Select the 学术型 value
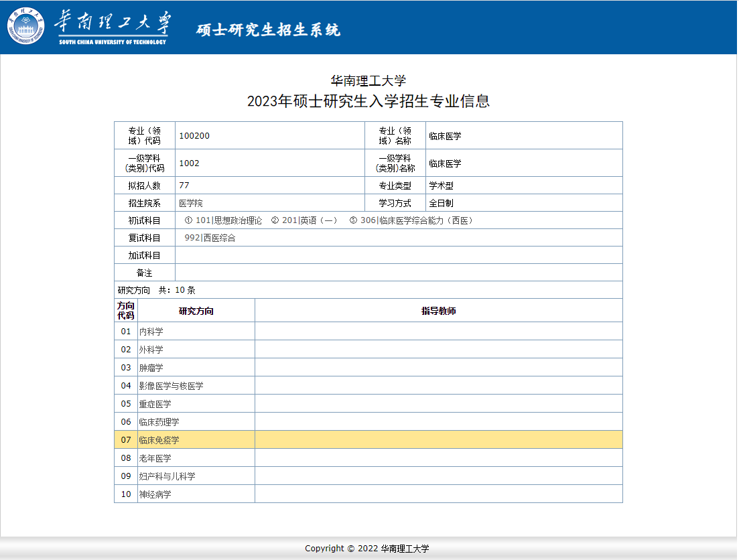Screen dimensions: 739x560 pyautogui.click(x=441, y=186)
